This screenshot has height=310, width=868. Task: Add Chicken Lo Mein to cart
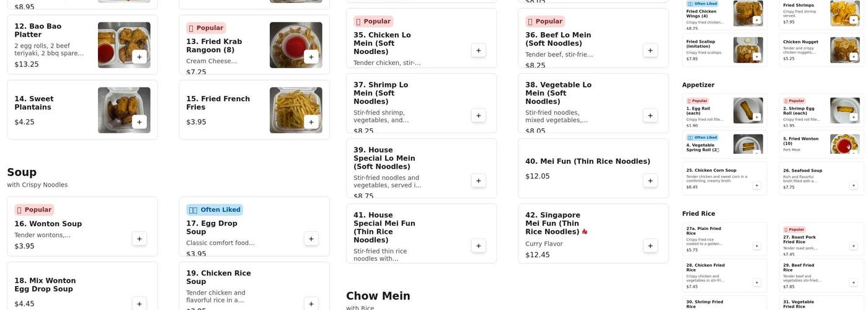click(478, 50)
